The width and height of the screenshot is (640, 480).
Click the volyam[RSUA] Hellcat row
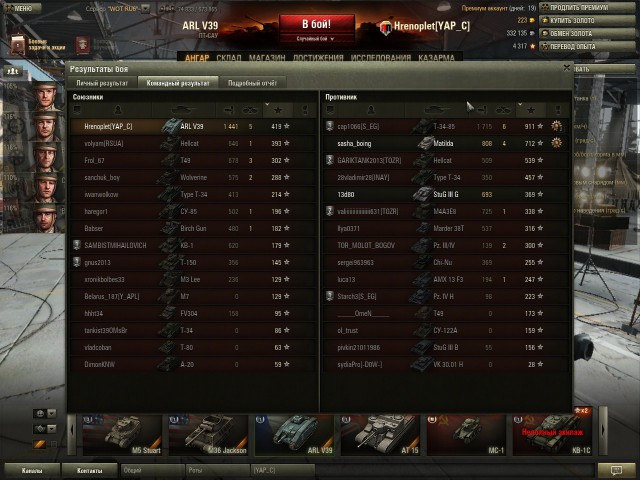[193, 143]
